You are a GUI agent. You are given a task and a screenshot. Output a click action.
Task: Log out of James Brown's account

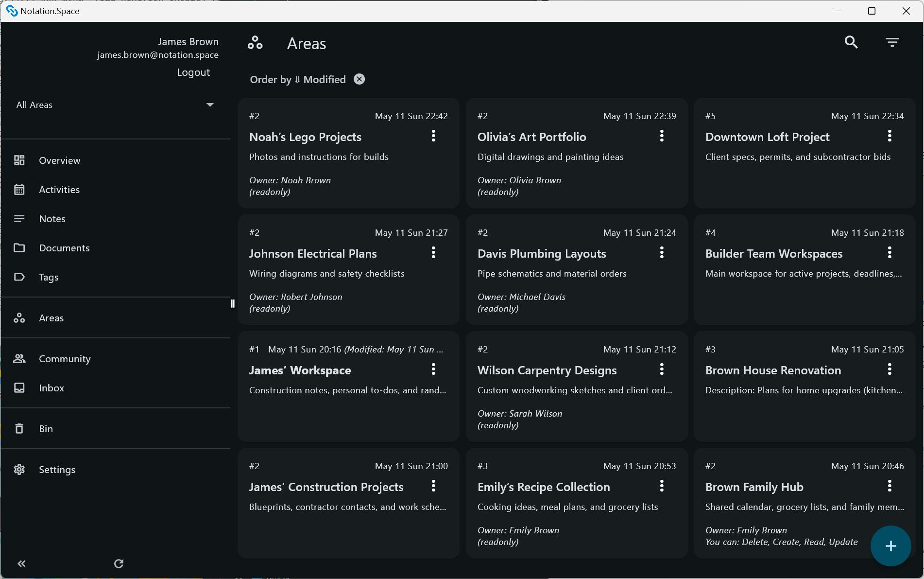193,72
